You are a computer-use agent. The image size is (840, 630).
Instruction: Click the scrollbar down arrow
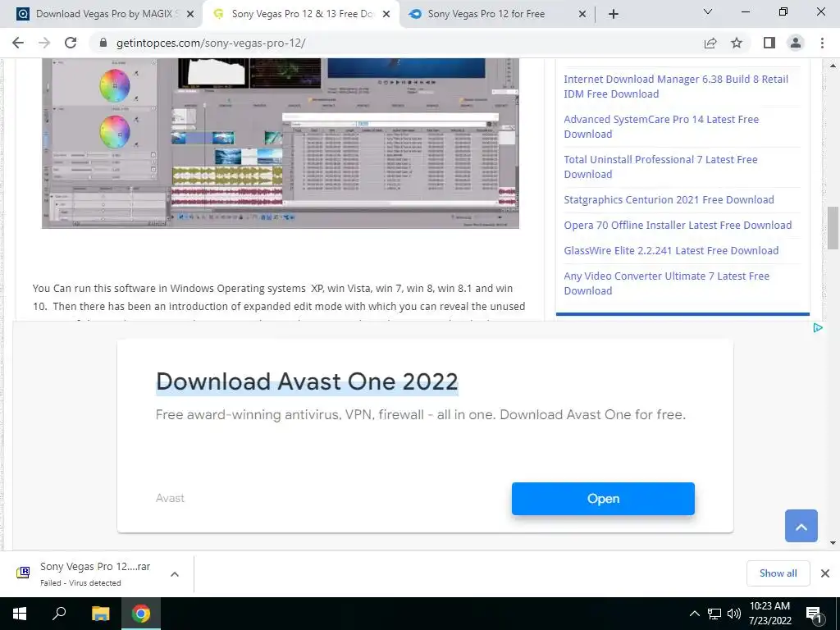(833, 543)
